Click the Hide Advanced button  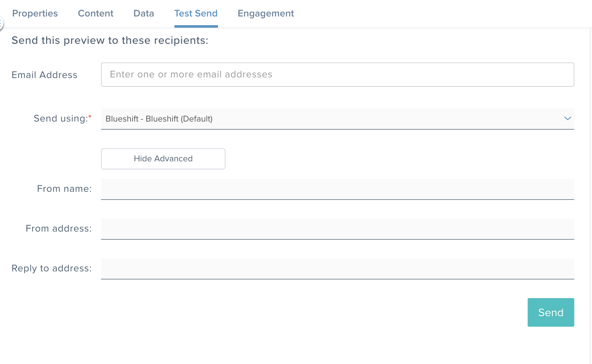pyautogui.click(x=163, y=159)
